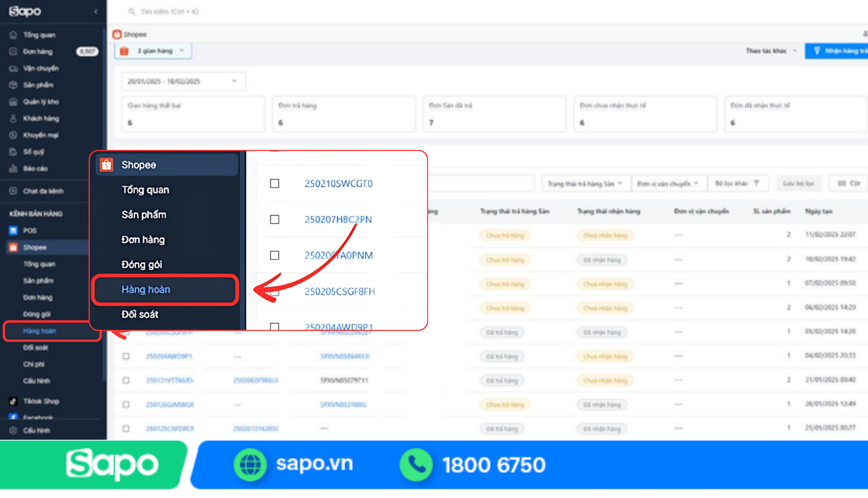Click the Lưu bộ lọc button
Viewport: 868px width, 498px height.
(x=799, y=183)
